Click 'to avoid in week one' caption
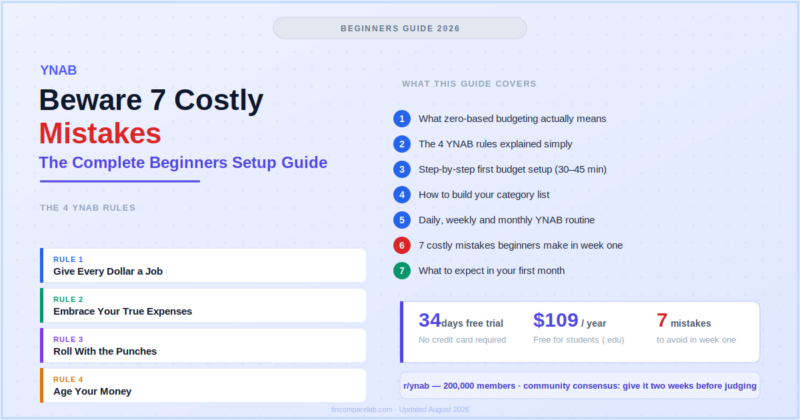 tap(696, 340)
